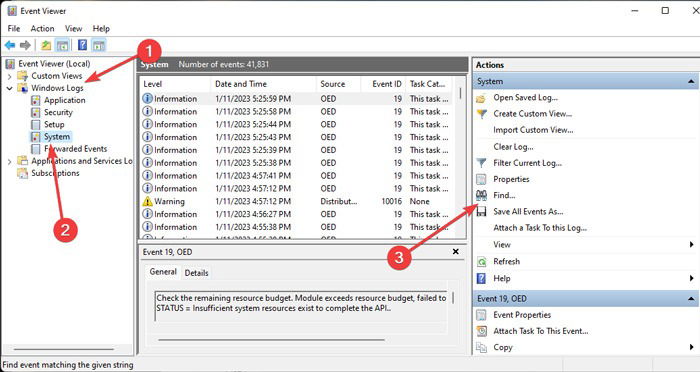Image resolution: width=700 pixels, height=372 pixels.
Task: Select Custom Views in the tree
Action: pyautogui.click(x=57, y=76)
